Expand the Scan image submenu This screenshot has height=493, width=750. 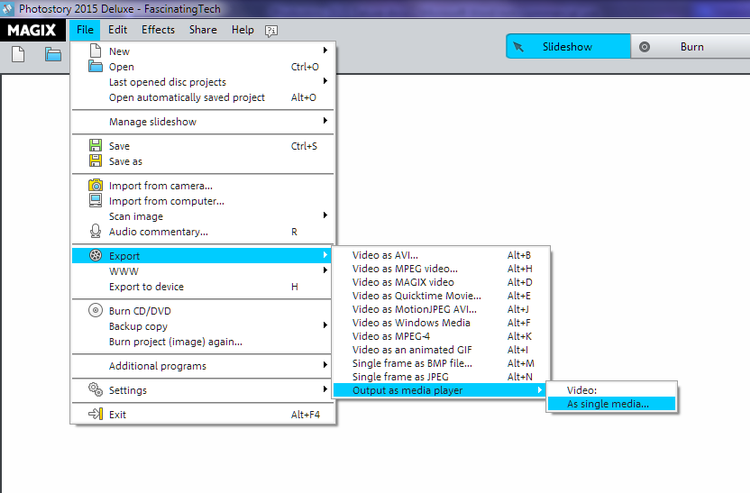tap(325, 215)
